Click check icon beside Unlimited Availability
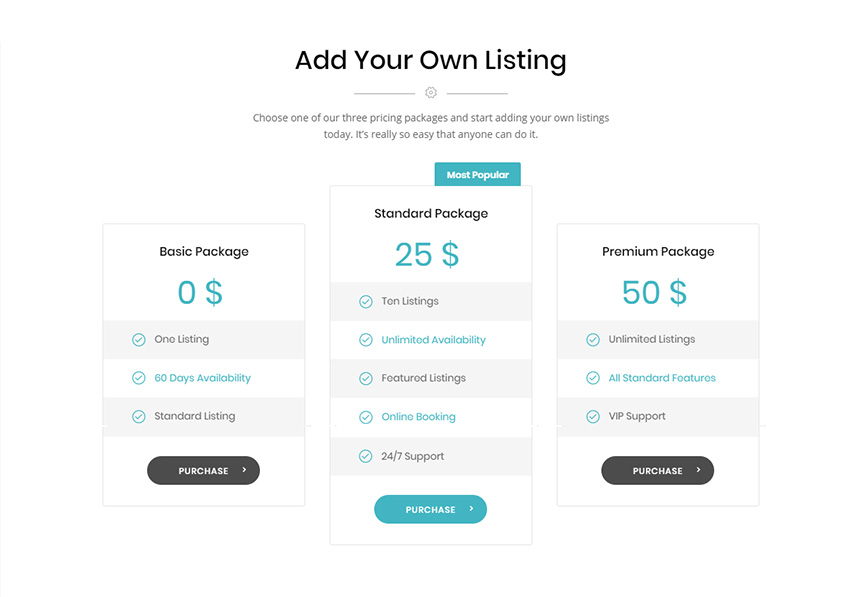The image size is (860, 597). click(366, 340)
